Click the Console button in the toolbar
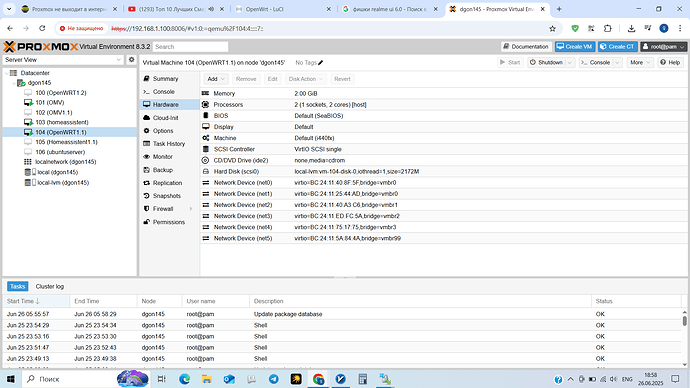Image resolution: width=690 pixels, height=388 pixels. [596, 62]
